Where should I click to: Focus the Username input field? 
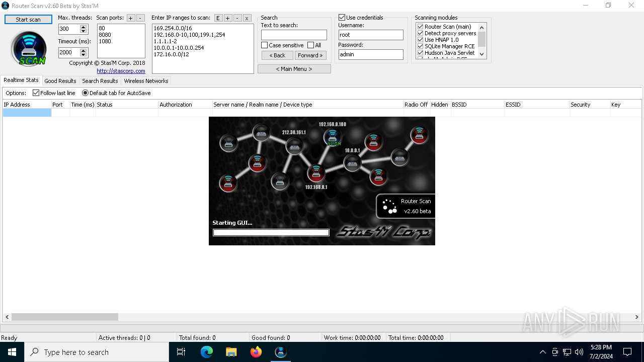click(371, 35)
